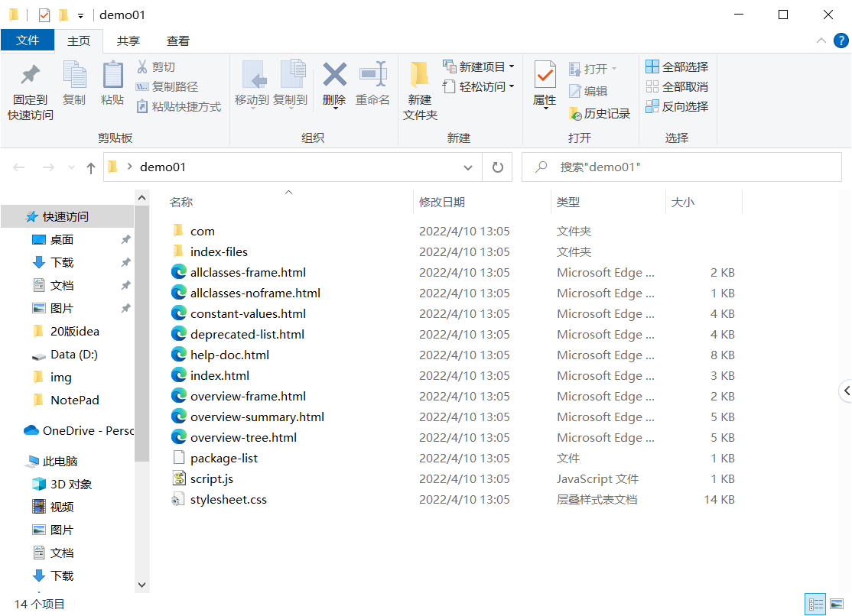852x616 pixels.
Task: Open recent locations dropdown arrow
Action: pos(71,168)
